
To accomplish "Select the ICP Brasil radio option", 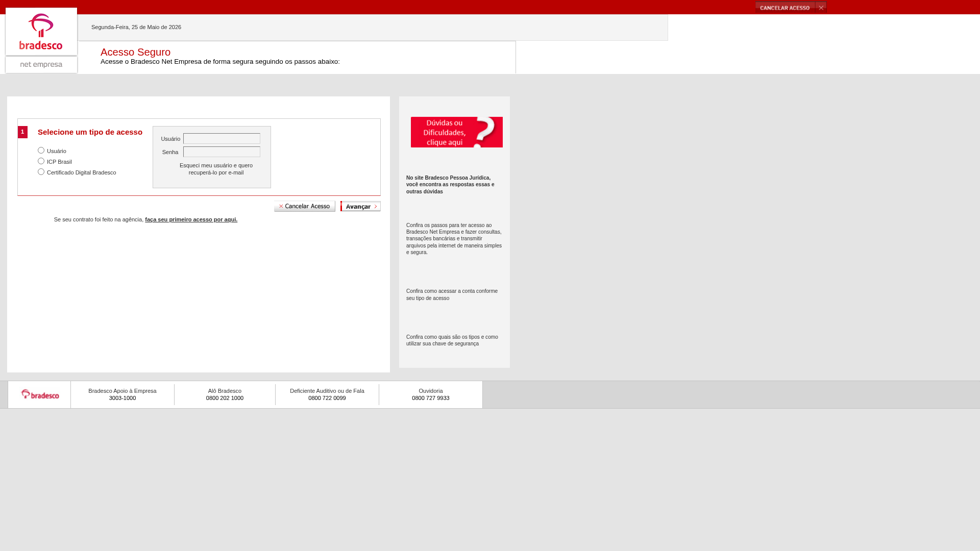I will [x=41, y=161].
